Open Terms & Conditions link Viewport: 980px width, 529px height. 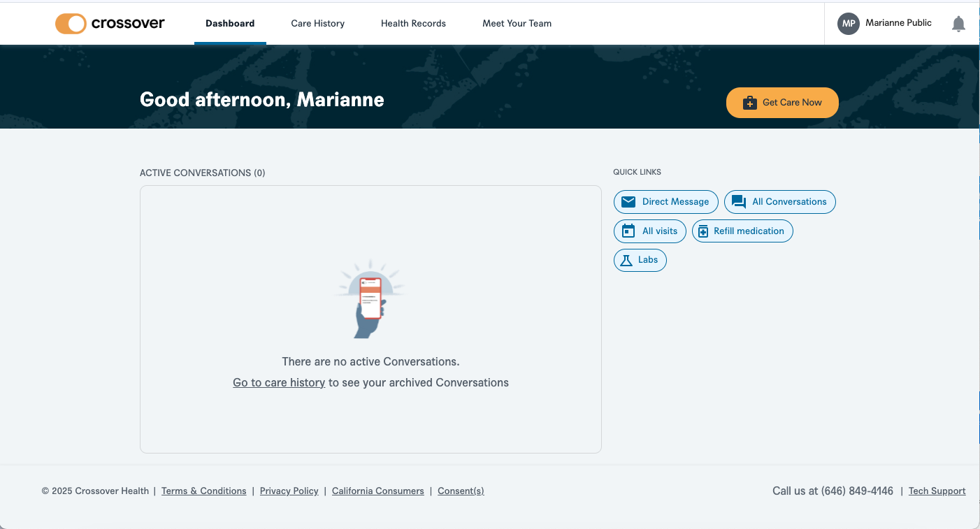pos(204,491)
